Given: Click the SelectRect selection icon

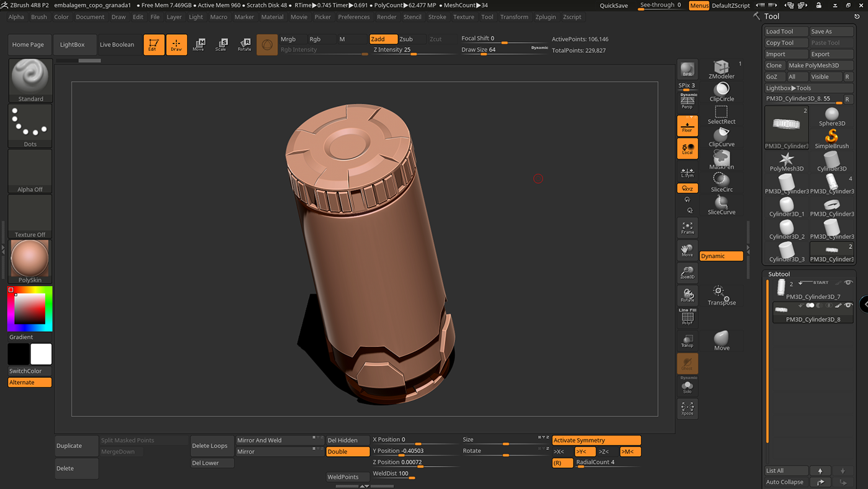Looking at the screenshot, I should click(721, 113).
